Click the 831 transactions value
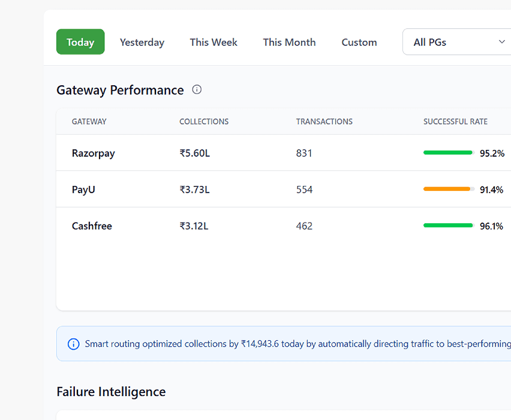This screenshot has height=420, width=511. click(x=304, y=153)
